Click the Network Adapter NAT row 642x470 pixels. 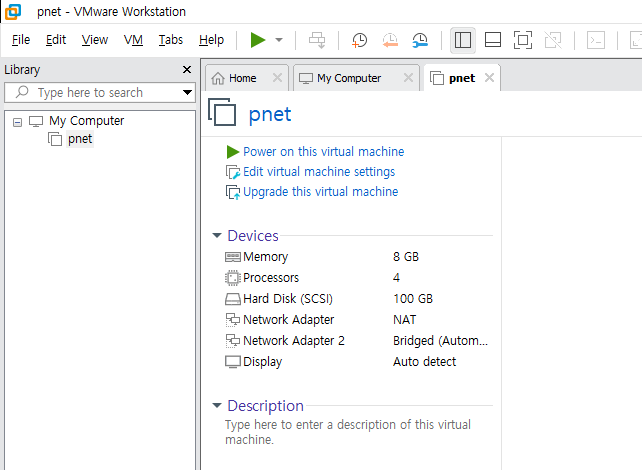[358, 319]
